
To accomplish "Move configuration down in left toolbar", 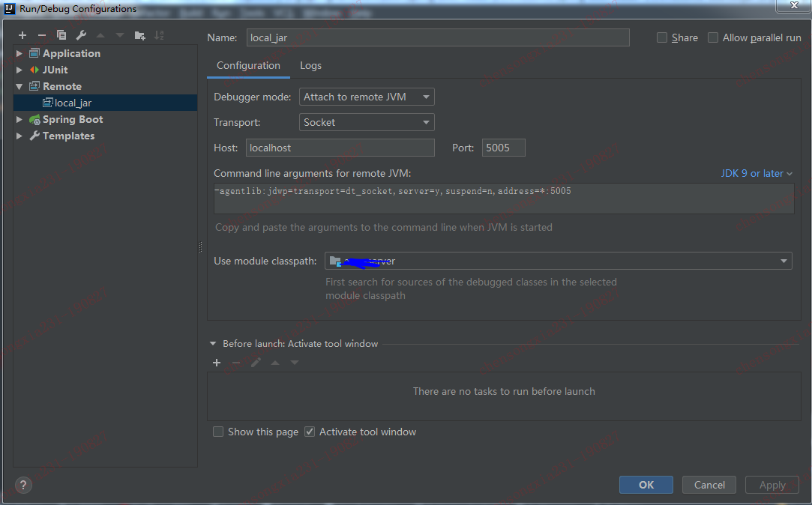I will click(120, 35).
